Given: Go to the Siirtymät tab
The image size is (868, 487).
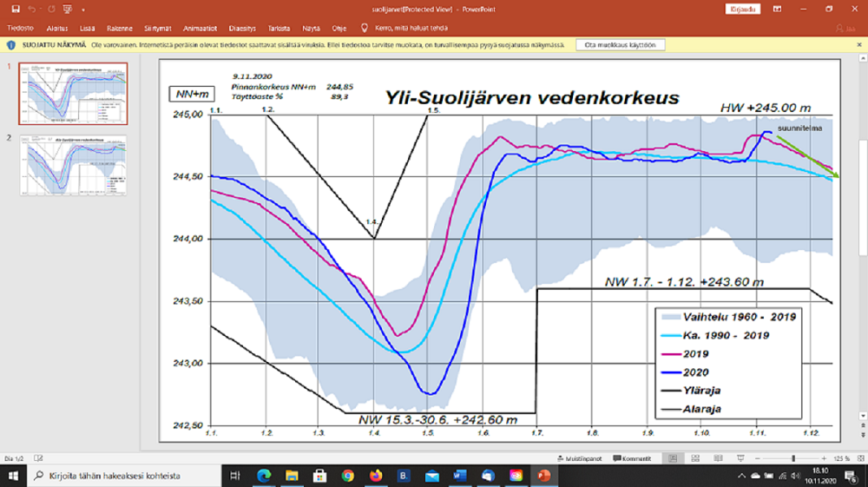Looking at the screenshot, I should pyautogui.click(x=158, y=29).
